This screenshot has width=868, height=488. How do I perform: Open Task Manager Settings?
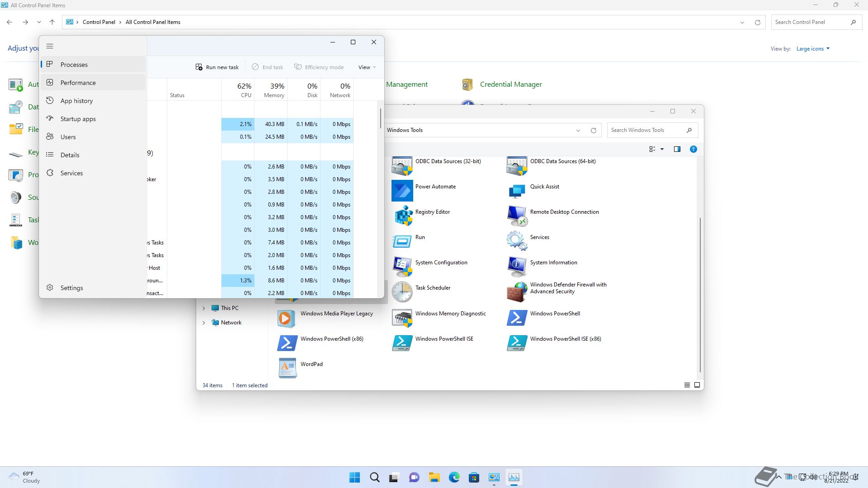[x=93, y=288]
